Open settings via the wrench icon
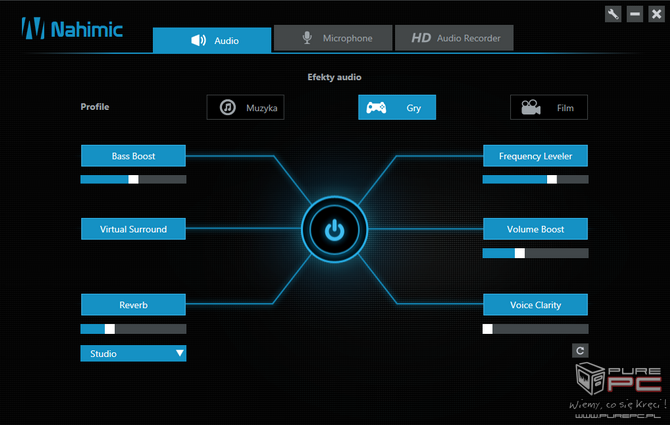The height and width of the screenshot is (425, 670). coord(612,14)
